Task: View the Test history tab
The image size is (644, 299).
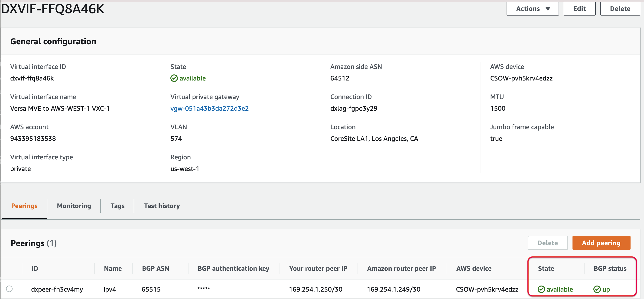Action: pyautogui.click(x=162, y=206)
